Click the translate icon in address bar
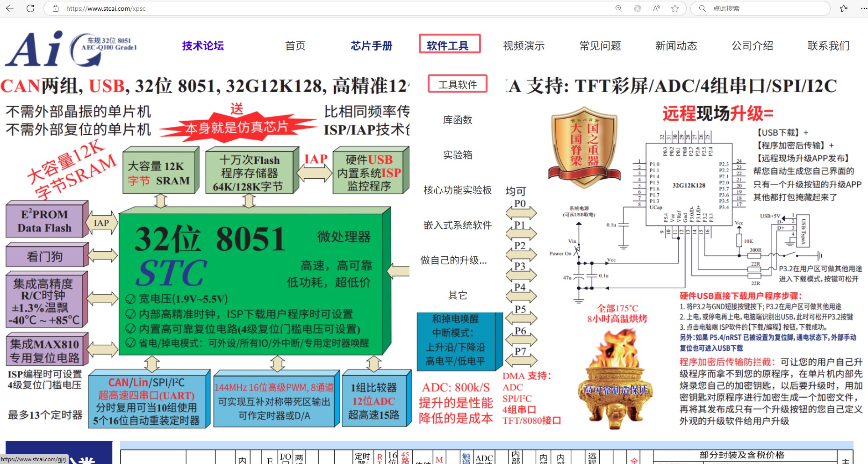 [x=637, y=8]
